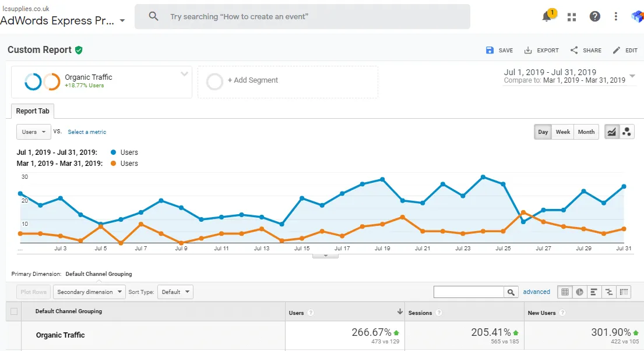The width and height of the screenshot is (644, 351).
Task: Sort by the Sessions column header
Action: [420, 313]
